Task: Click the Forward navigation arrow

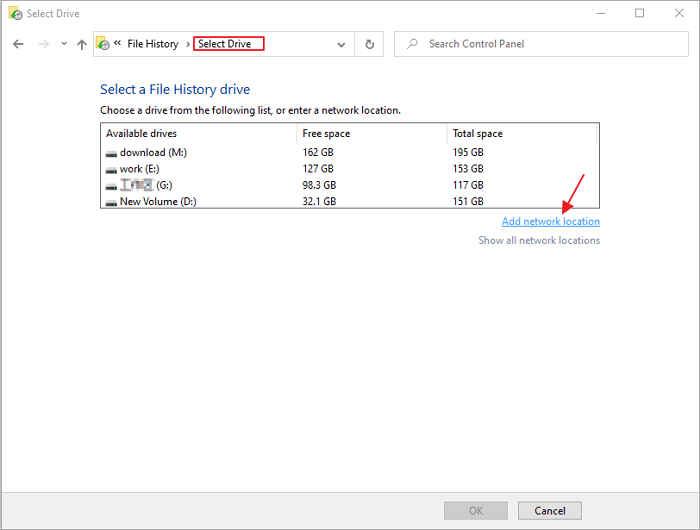Action: coord(42,44)
